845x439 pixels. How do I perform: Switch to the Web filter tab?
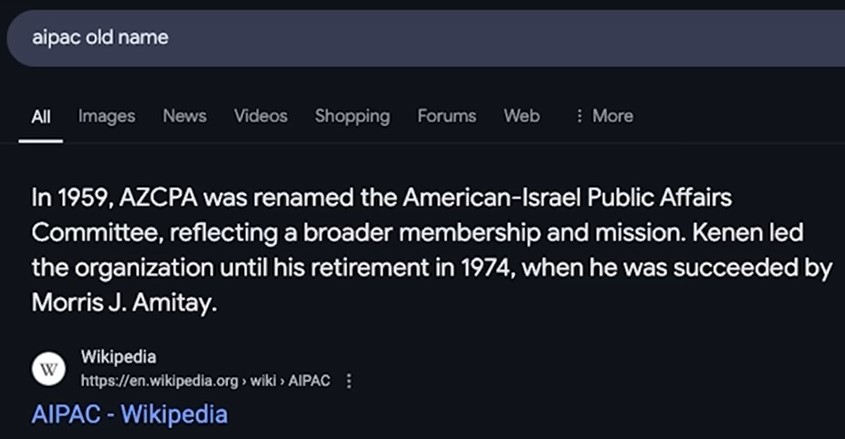(x=521, y=116)
